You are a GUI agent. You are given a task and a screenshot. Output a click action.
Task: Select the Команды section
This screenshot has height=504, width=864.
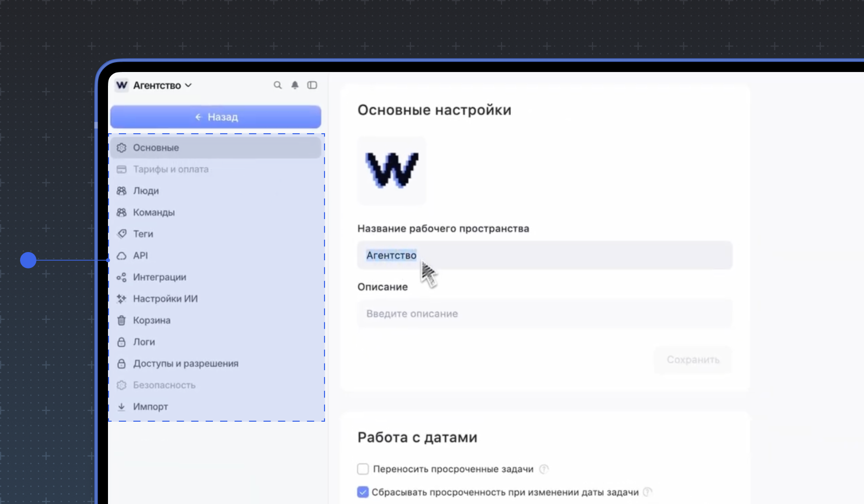click(x=154, y=212)
